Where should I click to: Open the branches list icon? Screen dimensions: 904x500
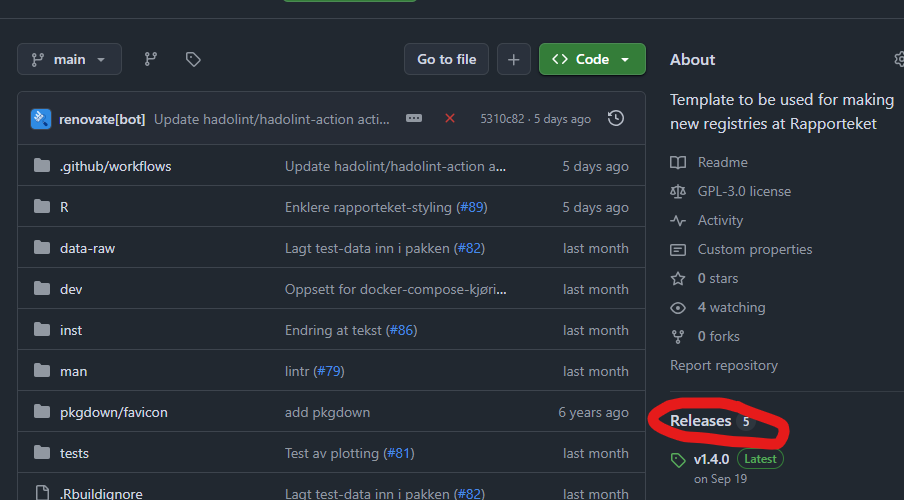coord(151,59)
